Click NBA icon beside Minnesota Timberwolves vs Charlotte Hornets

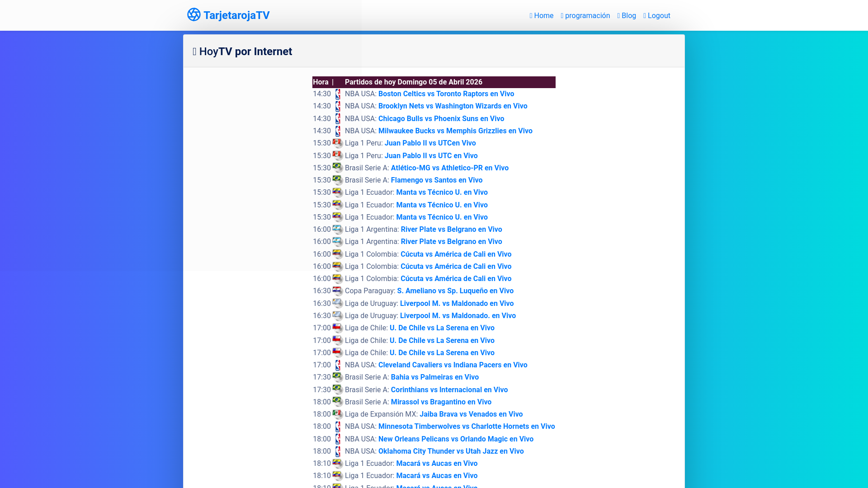click(x=338, y=427)
